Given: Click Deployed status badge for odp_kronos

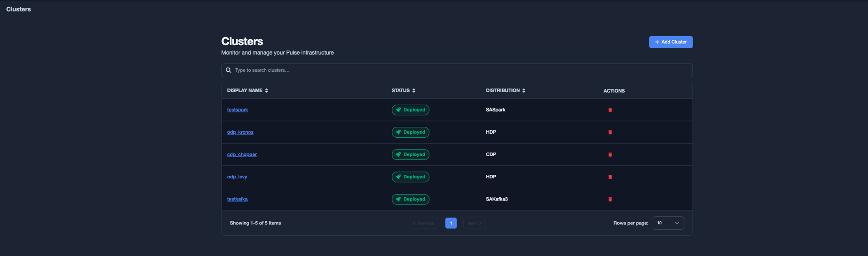Looking at the screenshot, I should 410,132.
